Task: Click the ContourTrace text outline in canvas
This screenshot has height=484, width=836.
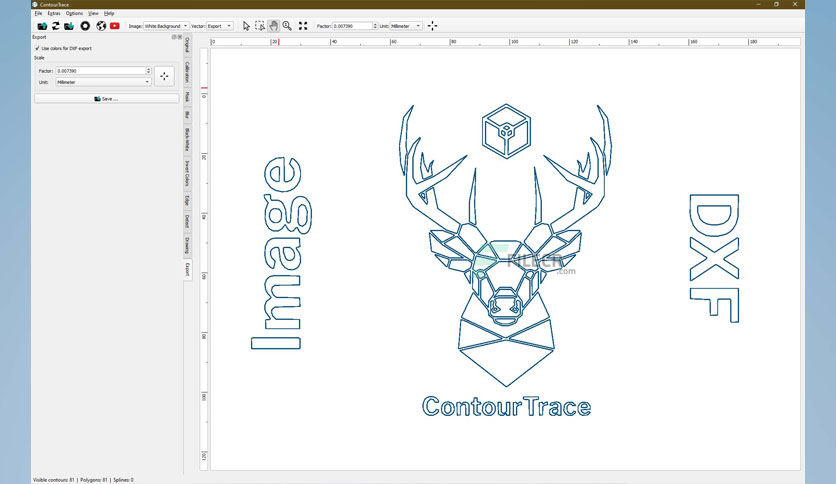Action: (507, 407)
